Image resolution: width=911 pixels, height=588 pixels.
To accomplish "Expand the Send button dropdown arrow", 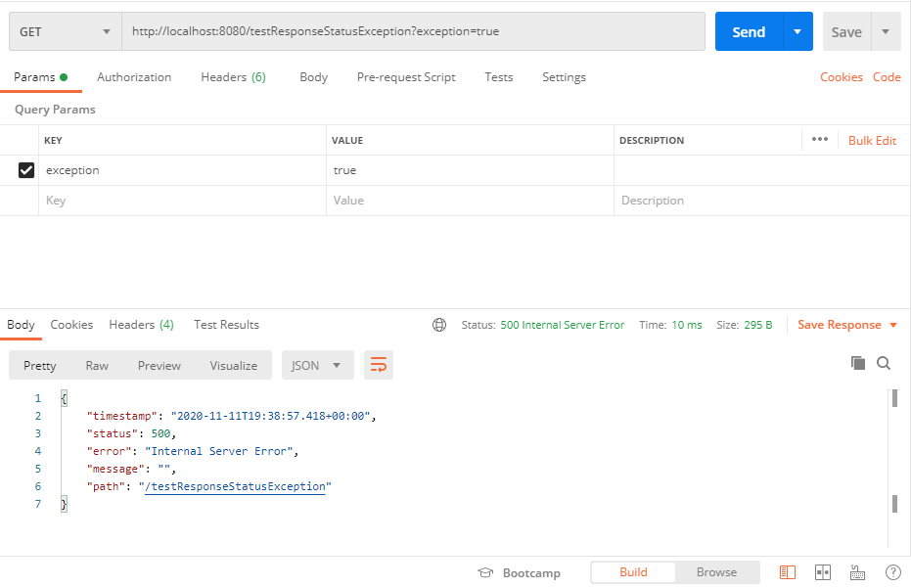I will coord(797,31).
